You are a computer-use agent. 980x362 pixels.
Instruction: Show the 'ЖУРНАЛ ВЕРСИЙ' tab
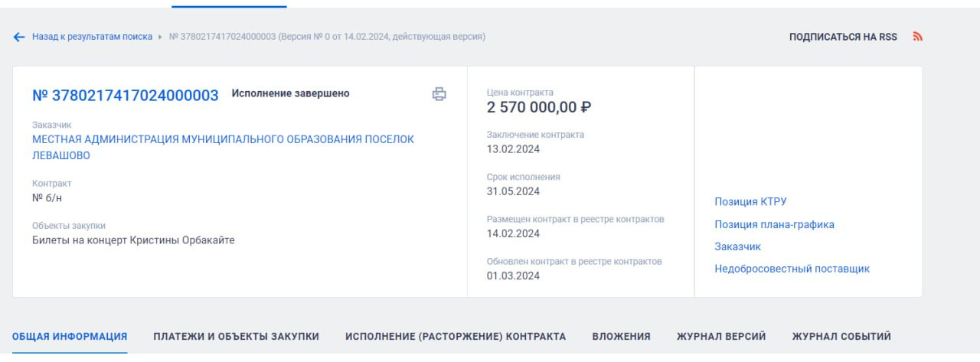coord(721,337)
